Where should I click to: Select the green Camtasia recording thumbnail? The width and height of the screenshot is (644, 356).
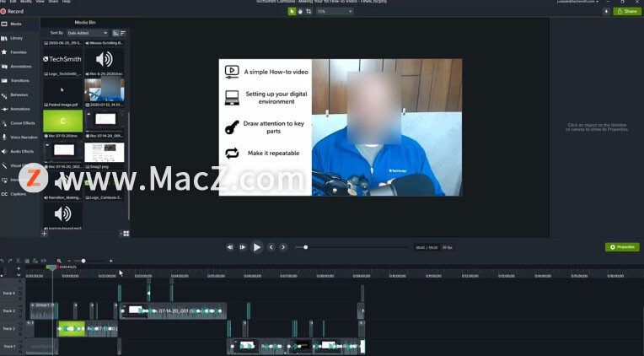click(63, 121)
